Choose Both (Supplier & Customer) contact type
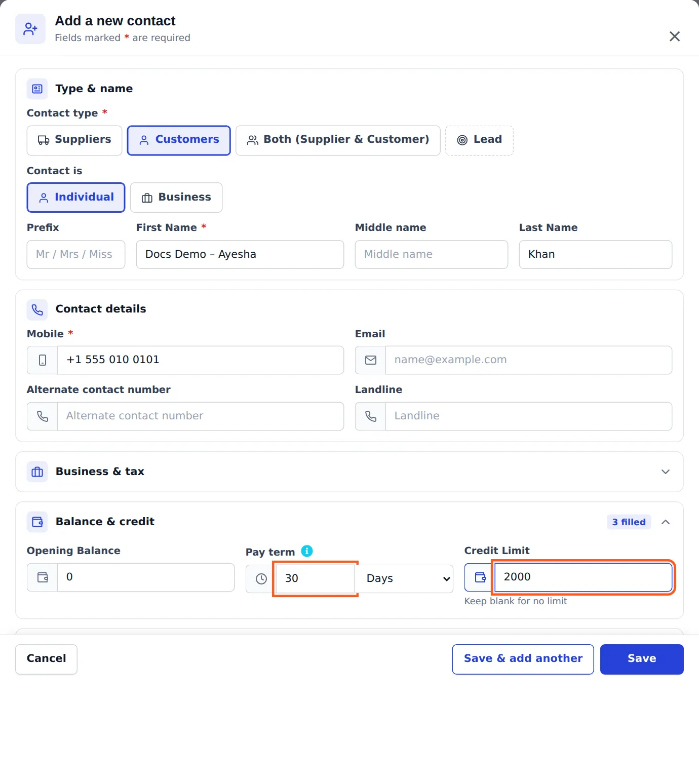699x784 pixels. [338, 140]
